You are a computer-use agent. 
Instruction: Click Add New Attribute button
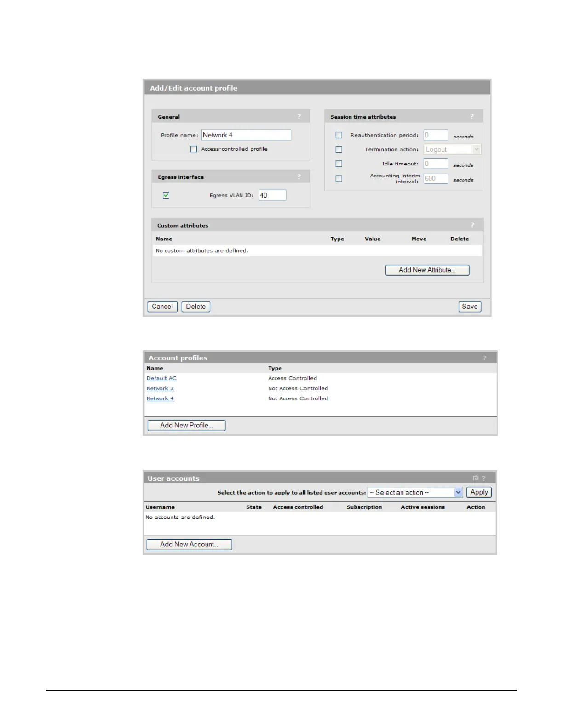tap(427, 270)
